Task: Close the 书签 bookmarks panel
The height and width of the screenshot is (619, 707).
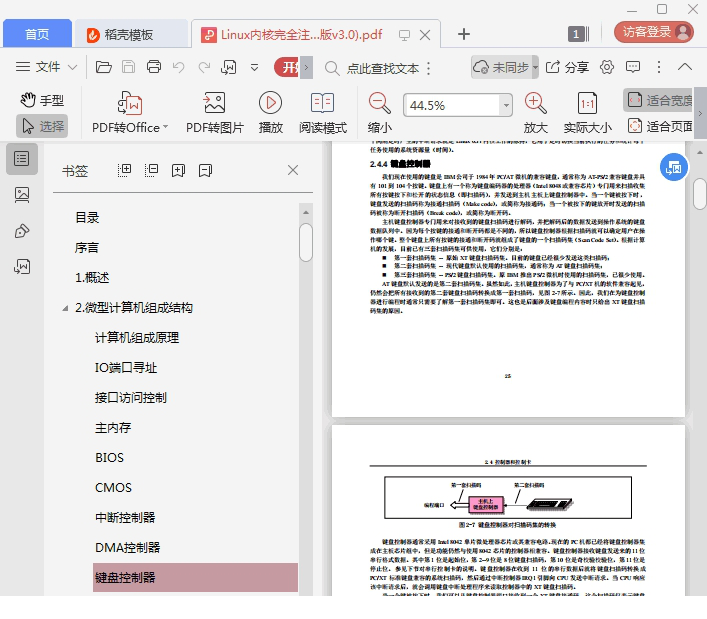Action: coord(293,170)
